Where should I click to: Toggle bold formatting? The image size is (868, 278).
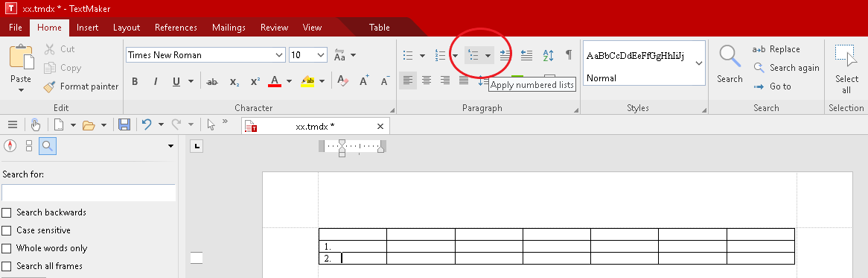click(135, 81)
